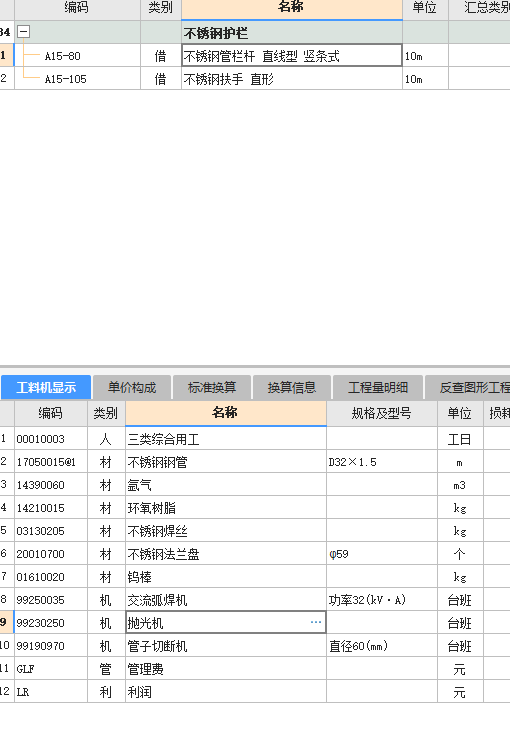Click the 借 category cell for A15-105
510x746 pixels.
point(161,79)
